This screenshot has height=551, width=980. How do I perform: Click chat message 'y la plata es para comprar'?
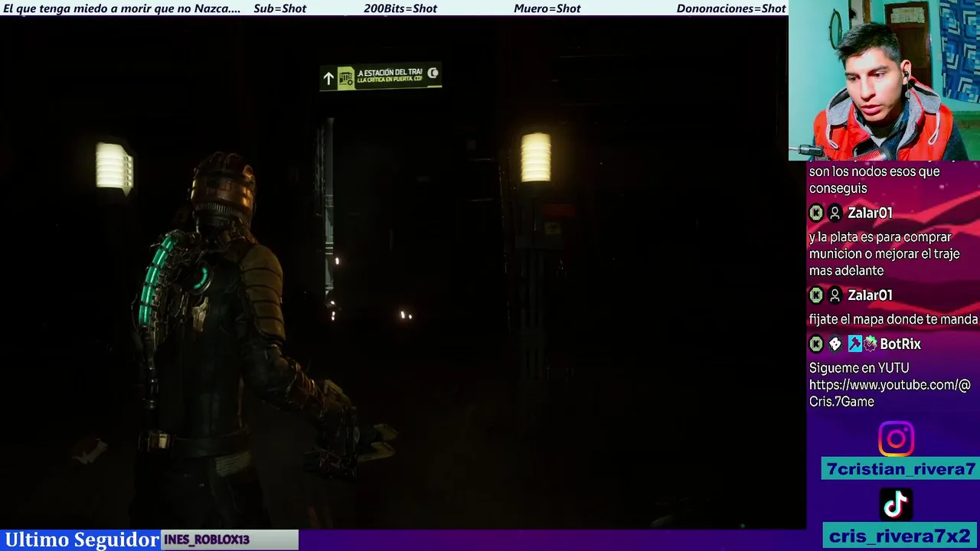pyautogui.click(x=884, y=253)
